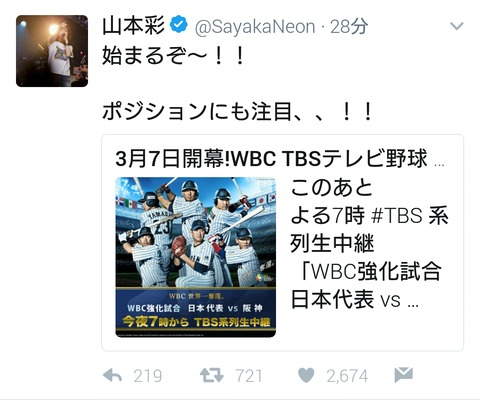Open direct message via the envelope icon

[x=404, y=375]
